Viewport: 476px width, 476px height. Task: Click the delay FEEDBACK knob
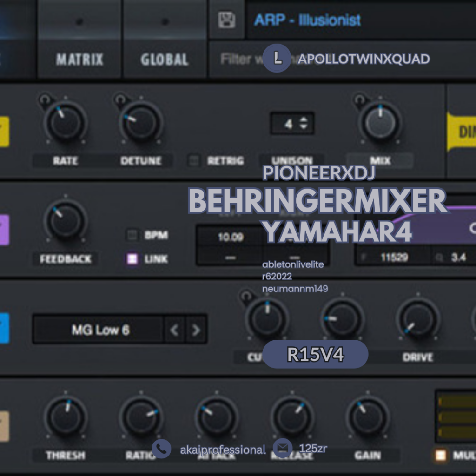point(66,221)
